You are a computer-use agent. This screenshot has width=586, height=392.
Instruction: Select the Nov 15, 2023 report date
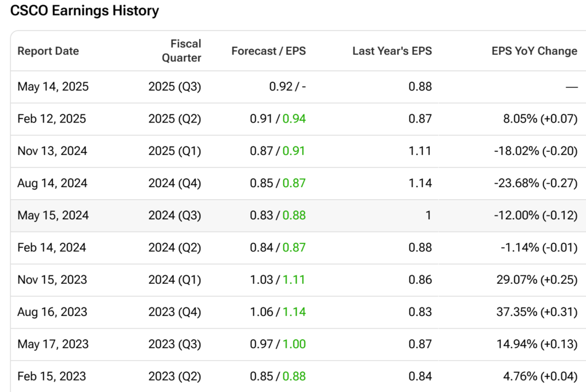click(x=52, y=279)
